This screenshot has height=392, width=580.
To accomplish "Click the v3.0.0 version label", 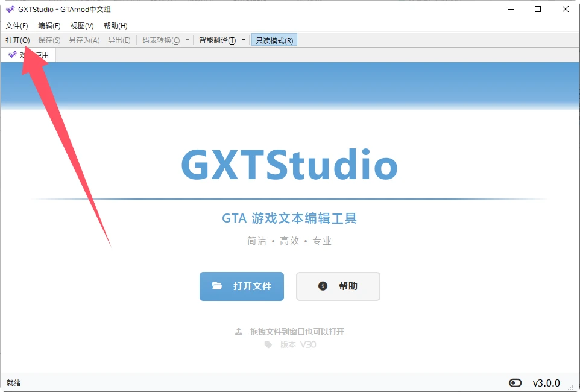I will coord(546,383).
